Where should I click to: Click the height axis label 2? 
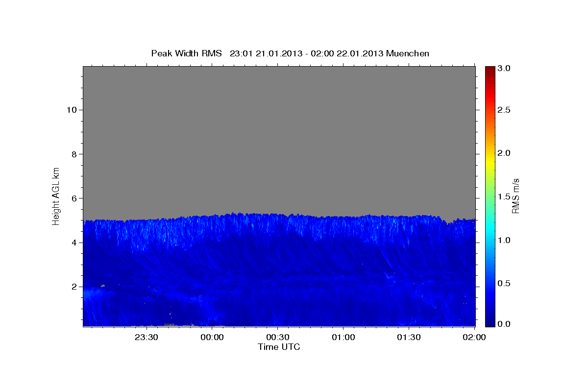tap(74, 287)
